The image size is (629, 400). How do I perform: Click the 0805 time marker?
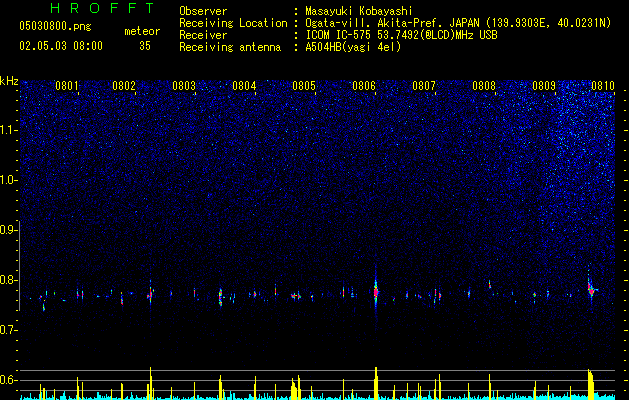(304, 86)
